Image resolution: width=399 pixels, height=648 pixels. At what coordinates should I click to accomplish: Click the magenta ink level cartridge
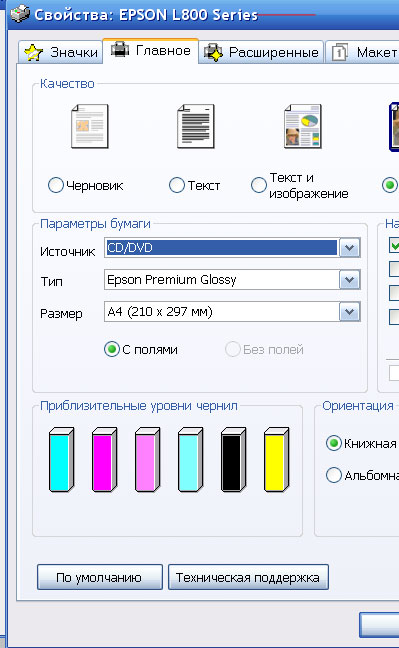click(x=105, y=460)
